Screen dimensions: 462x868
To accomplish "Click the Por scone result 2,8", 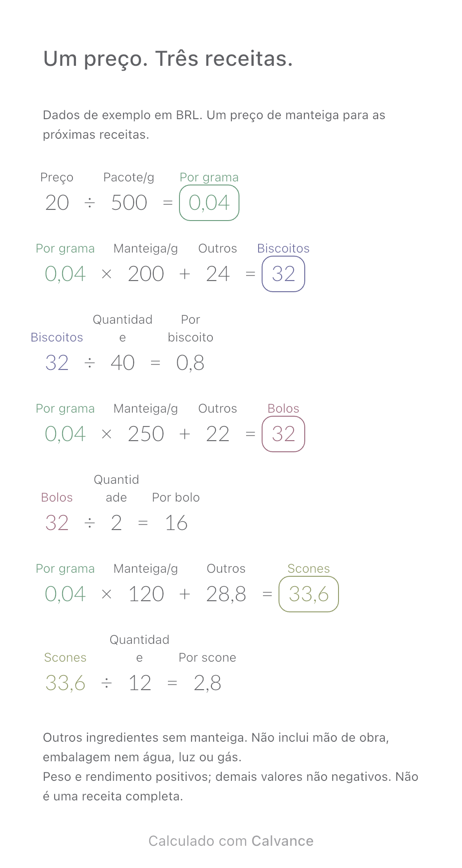I will click(207, 683).
